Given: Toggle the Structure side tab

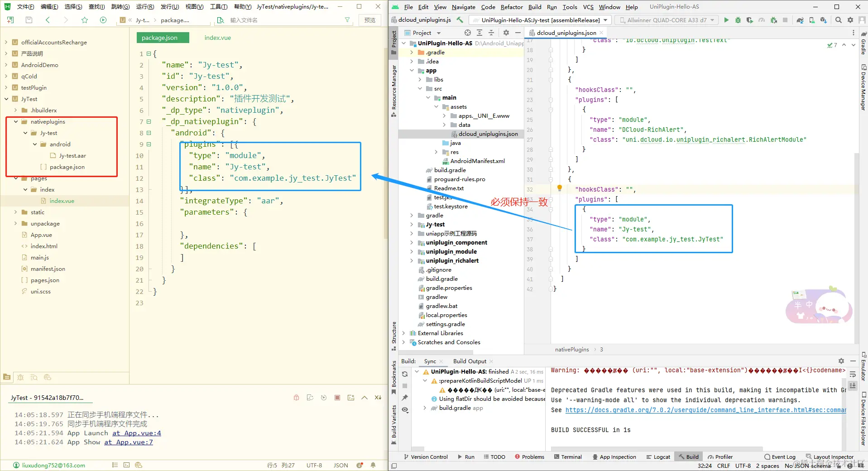Looking at the screenshot, I should click(x=394, y=336).
